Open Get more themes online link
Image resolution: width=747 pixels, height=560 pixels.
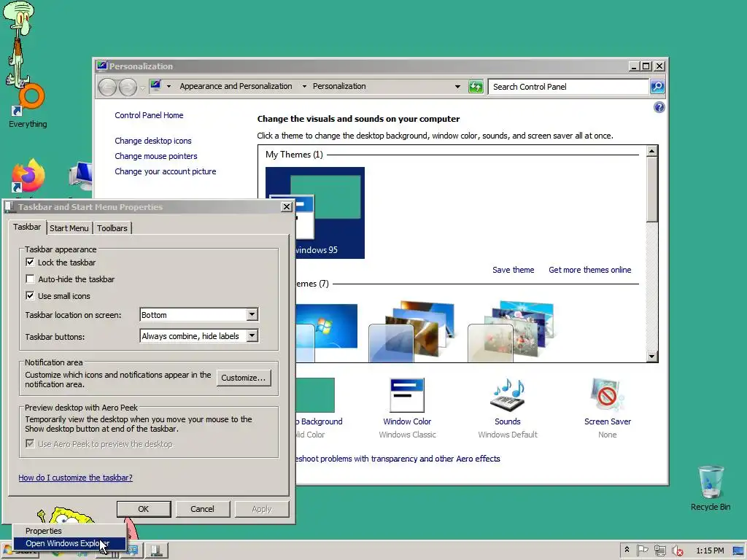coord(589,270)
